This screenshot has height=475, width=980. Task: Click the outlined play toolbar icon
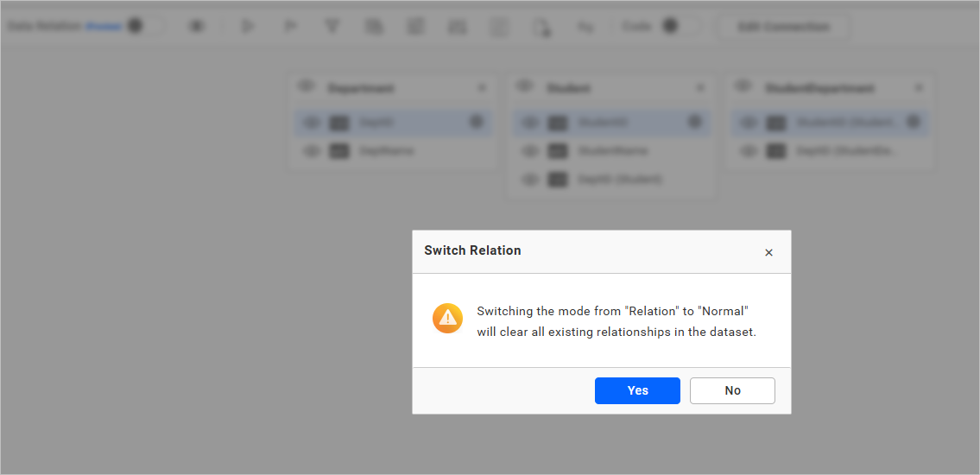point(248,27)
